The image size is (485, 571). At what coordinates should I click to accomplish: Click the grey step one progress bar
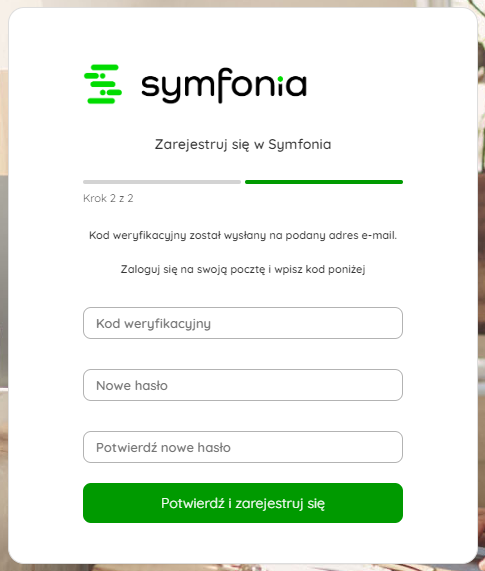tap(162, 182)
